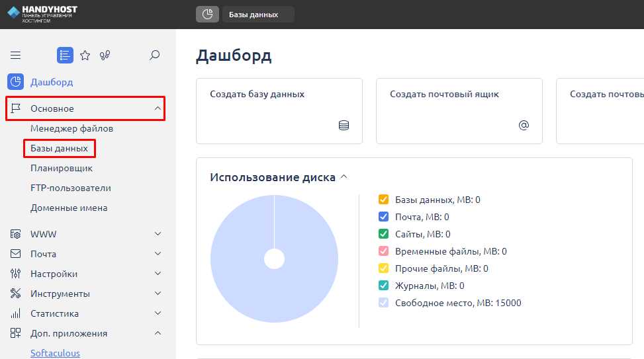Click the Свободное место, MB: 15000 label

tap(458, 303)
